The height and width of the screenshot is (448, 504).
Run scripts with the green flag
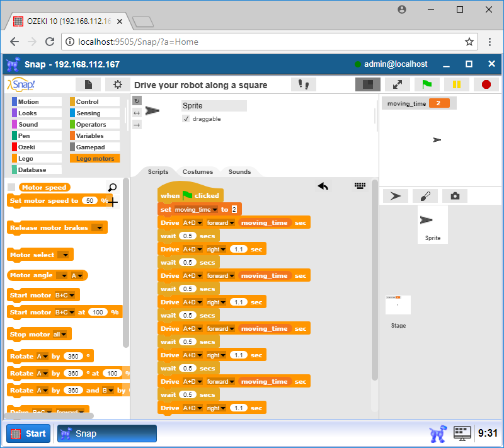(x=427, y=84)
